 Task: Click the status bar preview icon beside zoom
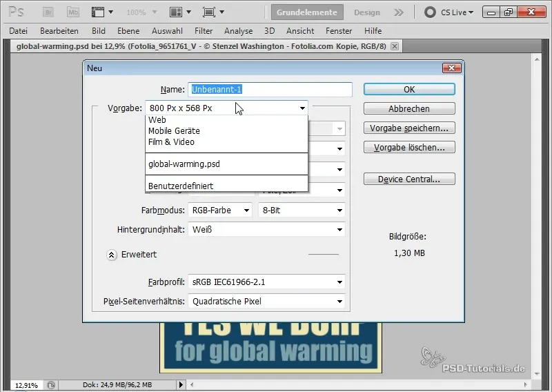click(x=50, y=385)
